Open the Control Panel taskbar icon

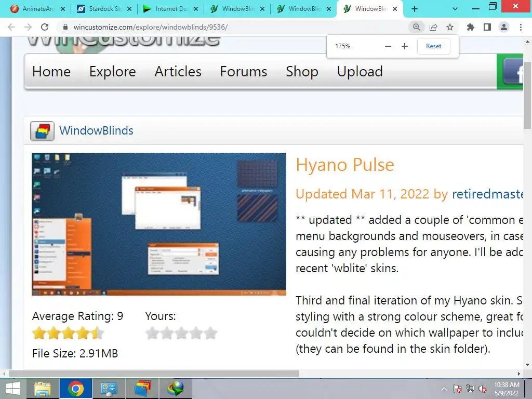click(x=109, y=389)
